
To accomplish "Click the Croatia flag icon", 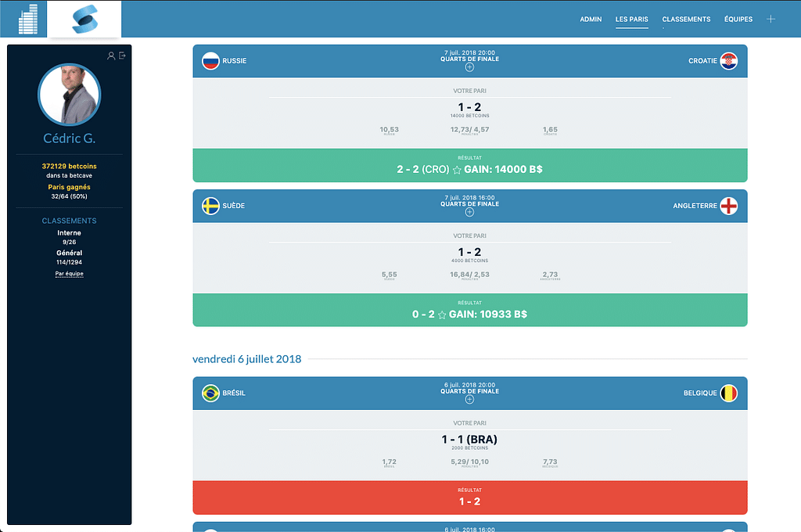I will click(x=728, y=61).
